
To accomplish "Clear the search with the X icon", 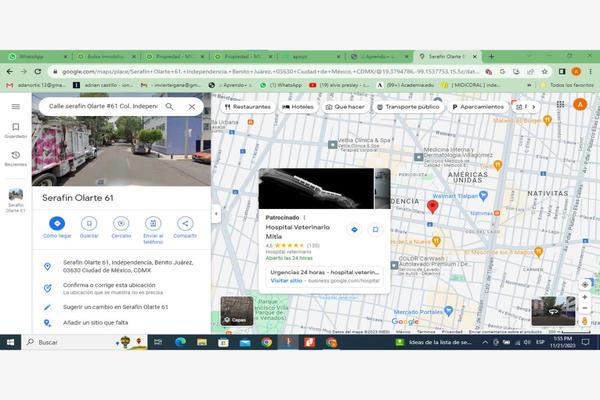I will (192, 106).
